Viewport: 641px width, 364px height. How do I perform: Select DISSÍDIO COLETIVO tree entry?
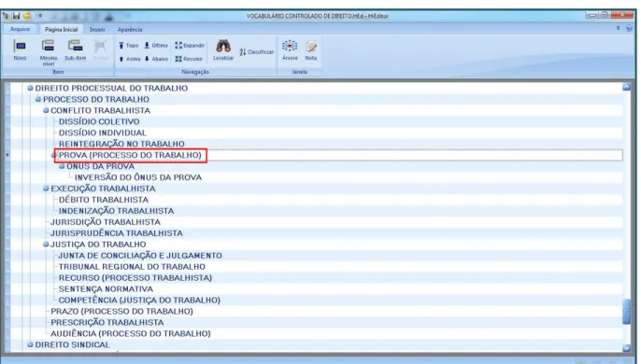click(x=99, y=121)
